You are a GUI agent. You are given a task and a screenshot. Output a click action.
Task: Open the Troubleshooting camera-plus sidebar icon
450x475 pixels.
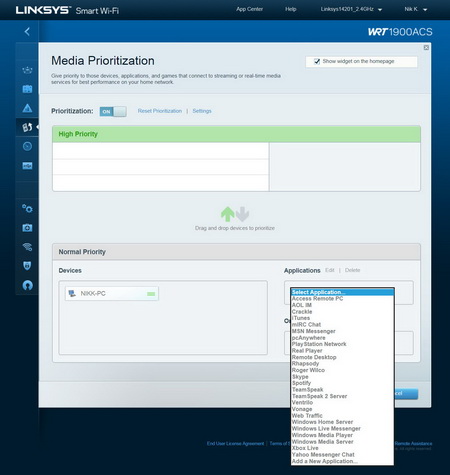pos(27,228)
